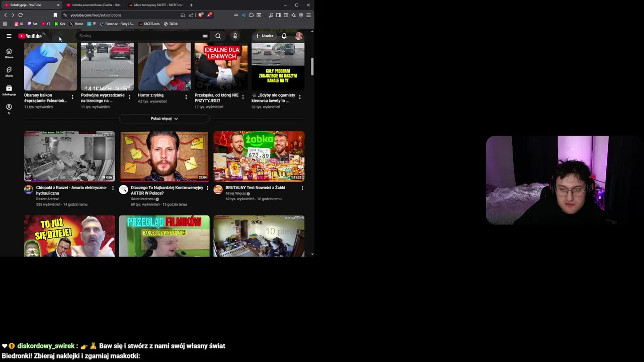Open 'Świat Internetu' channel name
The height and width of the screenshot is (362, 644).
(x=143, y=199)
